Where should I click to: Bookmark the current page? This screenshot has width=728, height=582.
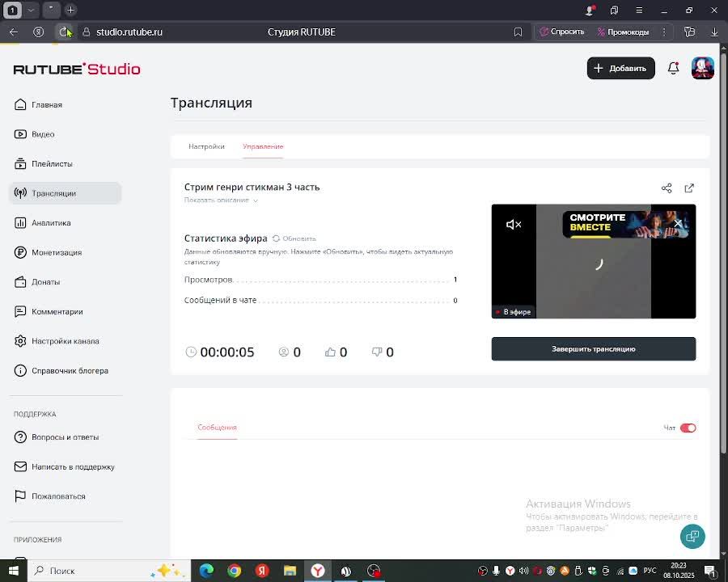pyautogui.click(x=518, y=32)
